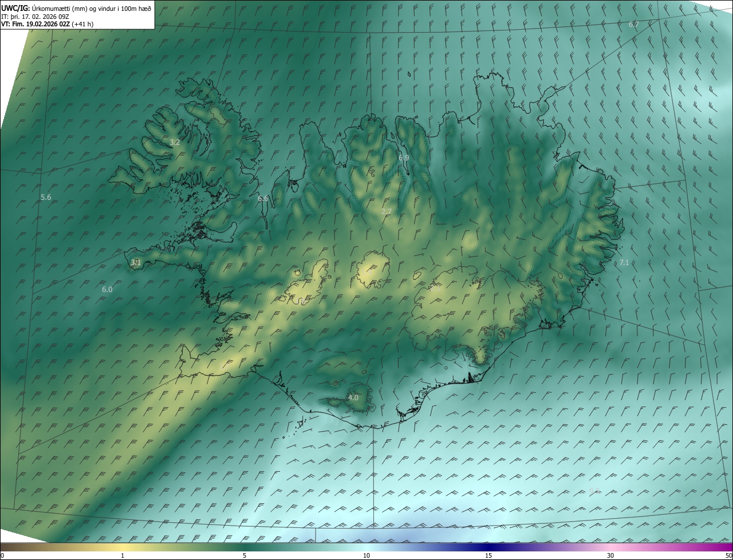Select the 3.2 value over the Westfjords
Viewport: 733px width, 560px height.
[175, 142]
